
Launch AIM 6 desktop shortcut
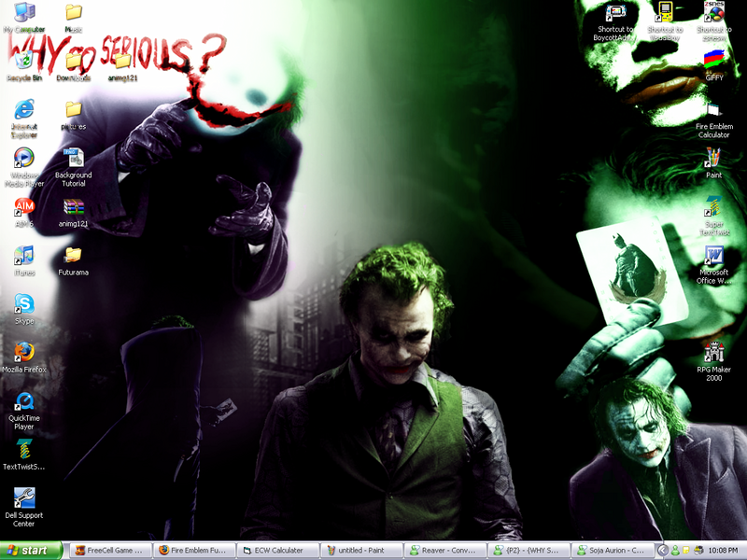point(24,207)
